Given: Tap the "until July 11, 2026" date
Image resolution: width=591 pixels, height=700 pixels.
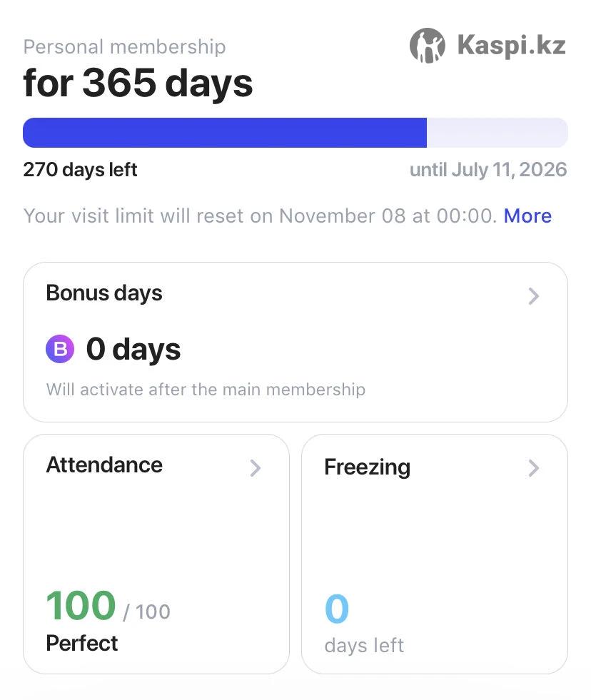Looking at the screenshot, I should pos(488,170).
